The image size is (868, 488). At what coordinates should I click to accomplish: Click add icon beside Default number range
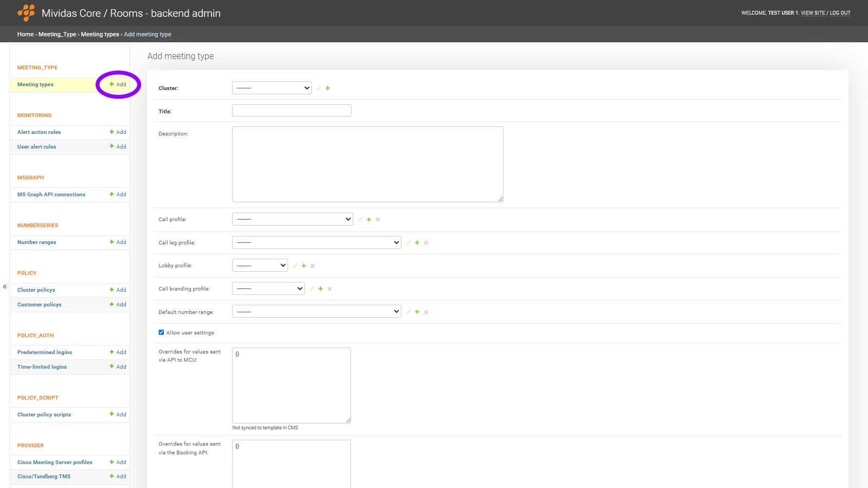pyautogui.click(x=417, y=312)
